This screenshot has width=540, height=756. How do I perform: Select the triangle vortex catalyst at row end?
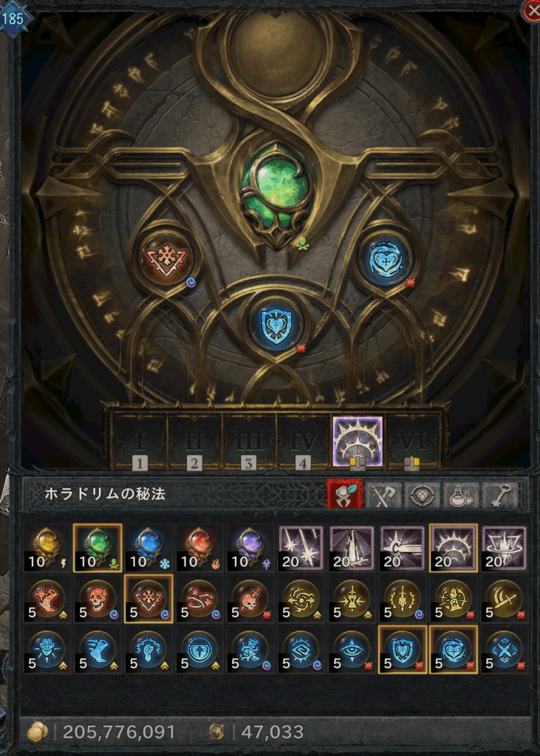(504, 549)
